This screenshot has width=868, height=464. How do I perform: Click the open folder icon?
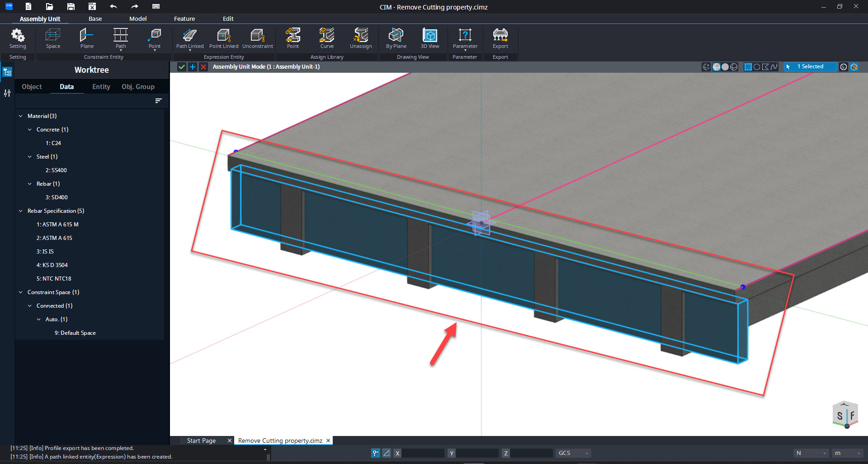tap(49, 6)
